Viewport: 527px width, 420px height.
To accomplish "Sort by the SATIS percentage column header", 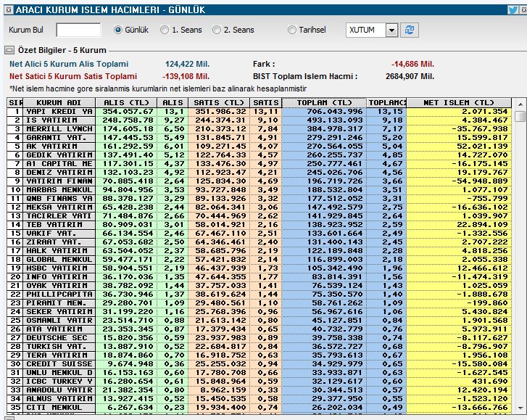I will 266,102.
